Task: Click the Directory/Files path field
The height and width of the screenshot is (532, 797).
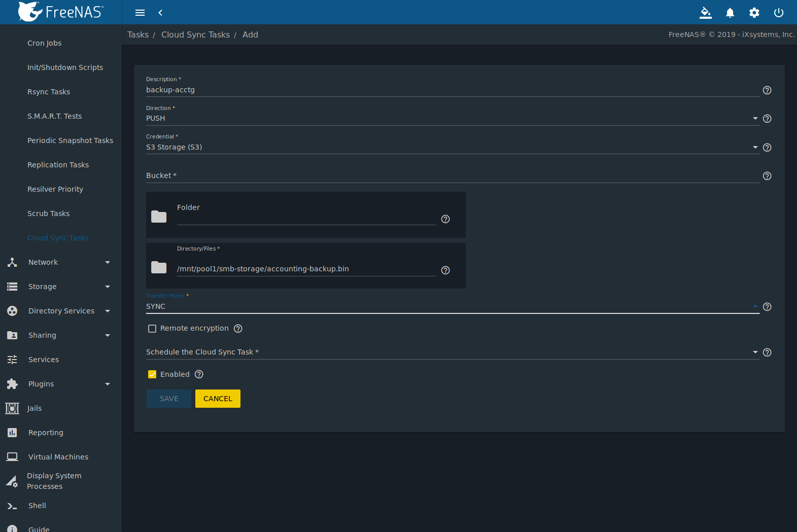Action: point(306,269)
